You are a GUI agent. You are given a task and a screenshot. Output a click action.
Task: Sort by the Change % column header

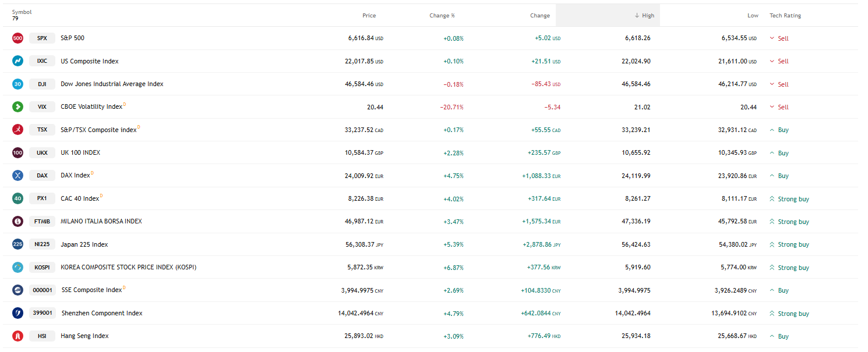pyautogui.click(x=442, y=16)
